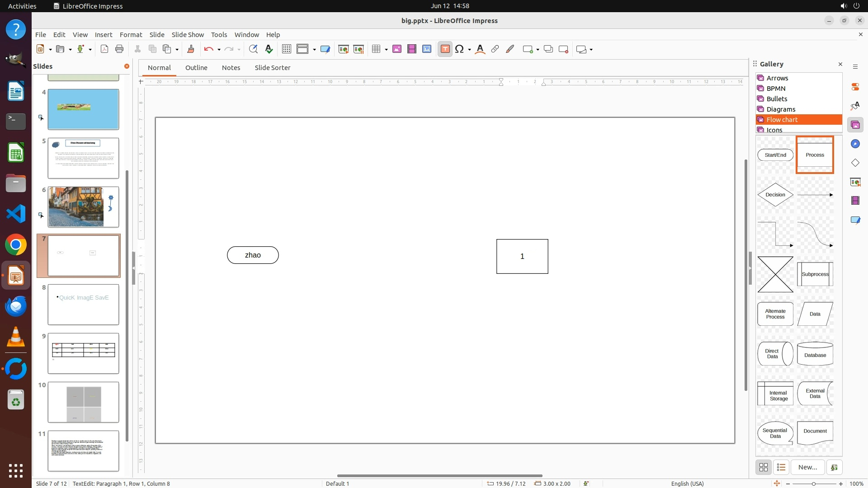The height and width of the screenshot is (488, 868).
Task: Click the Clone Formatting paintbrush icon
Action: [191, 49]
